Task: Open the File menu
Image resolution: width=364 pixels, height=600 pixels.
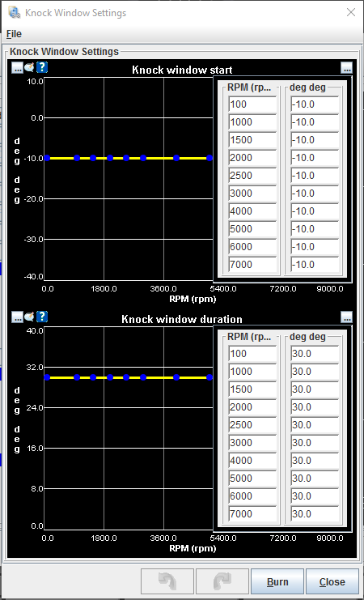Action: (x=14, y=34)
